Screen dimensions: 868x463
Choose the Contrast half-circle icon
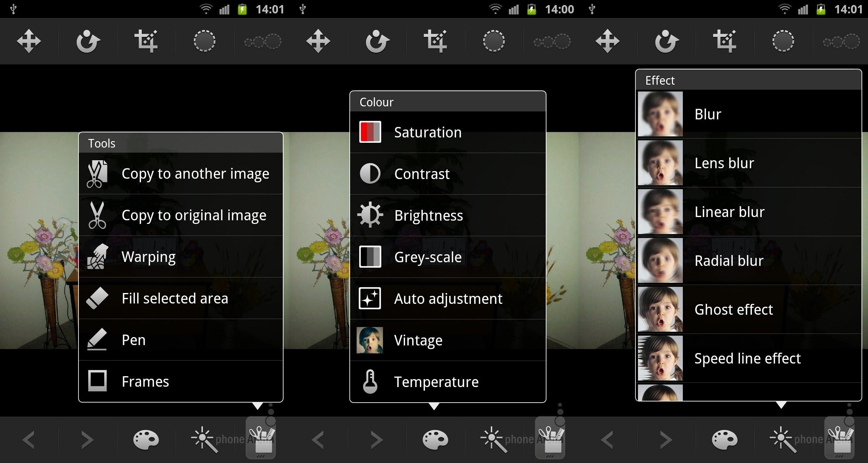pyautogui.click(x=370, y=174)
